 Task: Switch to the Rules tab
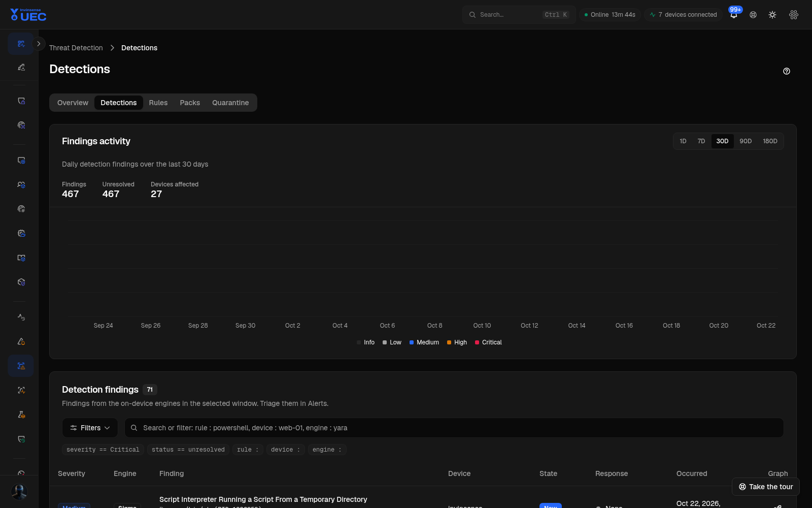(x=158, y=103)
